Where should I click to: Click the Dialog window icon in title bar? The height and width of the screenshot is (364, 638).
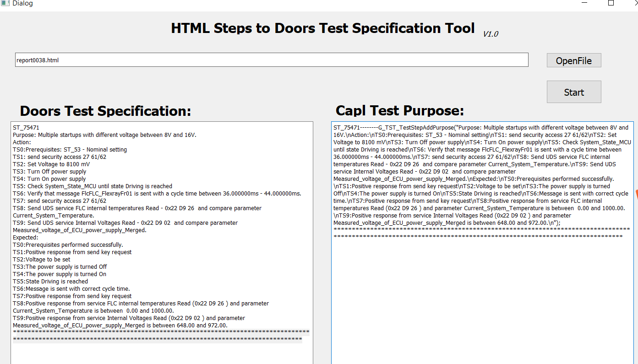[x=5, y=3]
